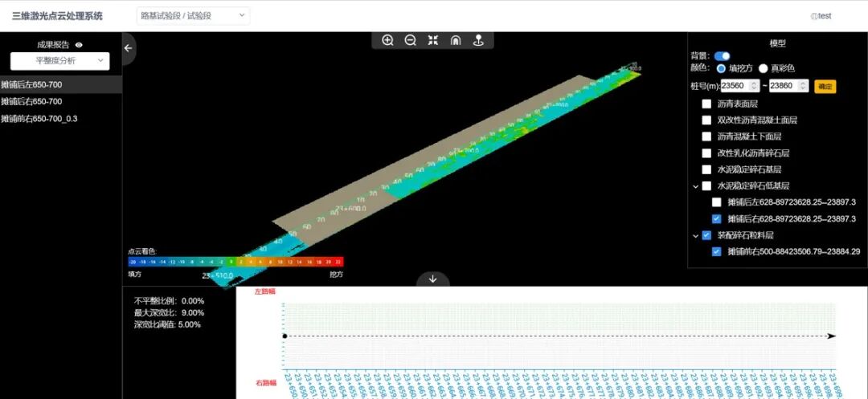The height and width of the screenshot is (399, 868).
Task: Click the location marker icon in toolbar
Action: click(x=479, y=40)
